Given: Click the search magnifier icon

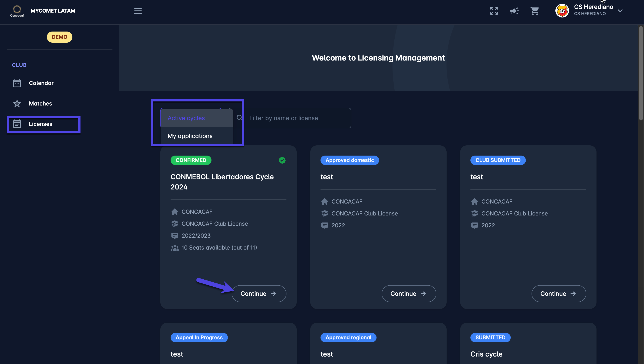Looking at the screenshot, I should [239, 118].
